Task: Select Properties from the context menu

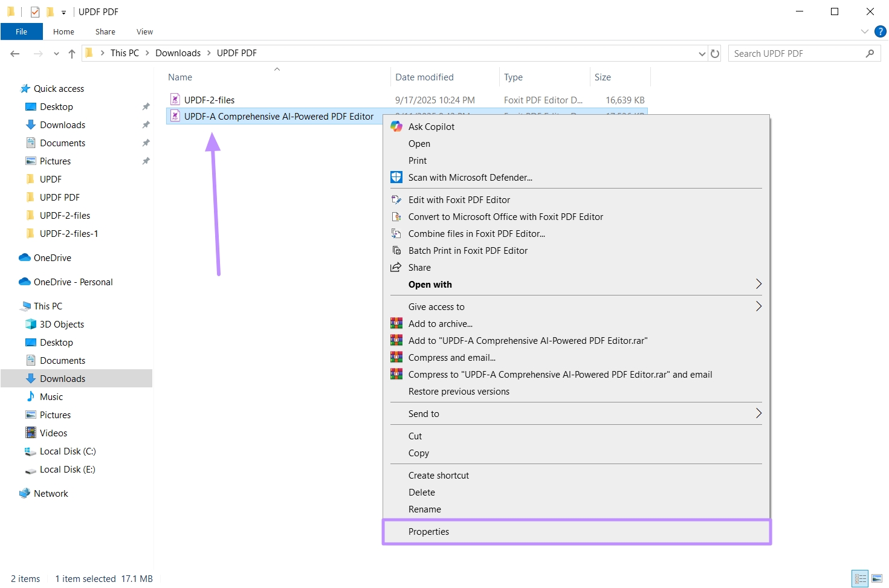Action: click(x=429, y=531)
